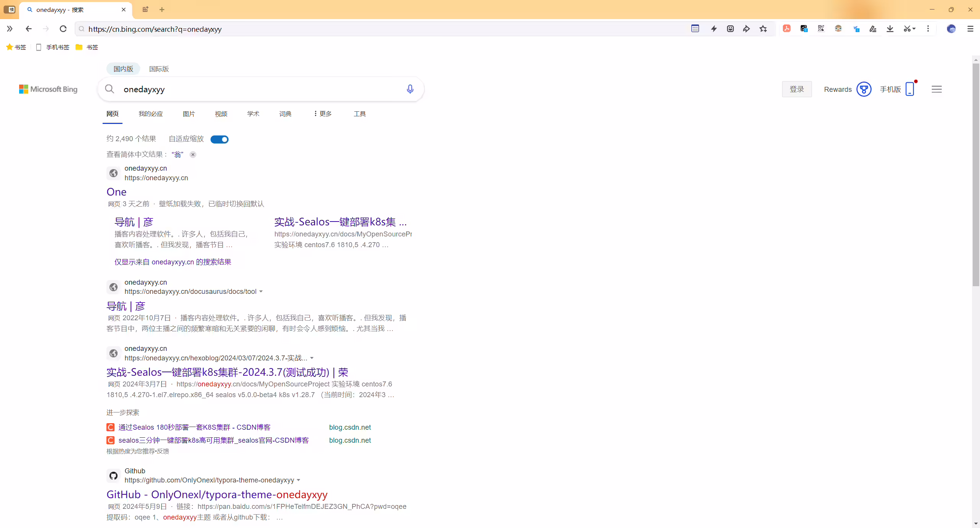Click the Rewards medal icon
The image size is (980, 528).
[x=864, y=89]
